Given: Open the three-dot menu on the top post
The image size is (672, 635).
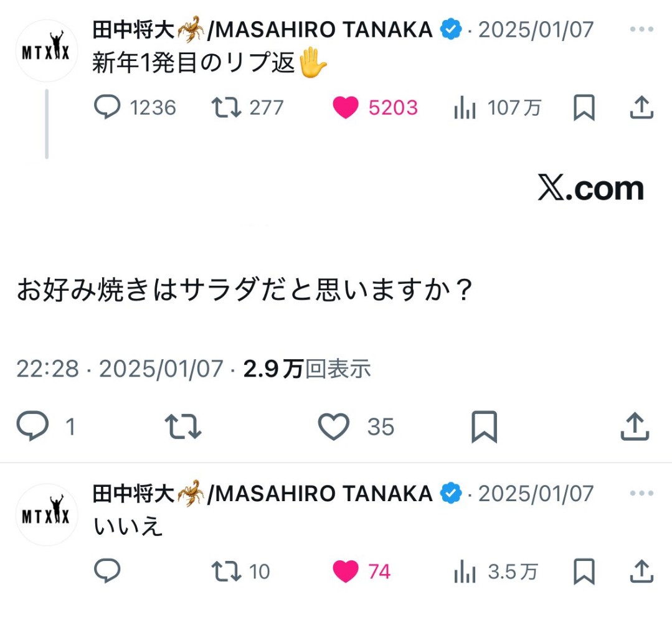Looking at the screenshot, I should click(641, 29).
